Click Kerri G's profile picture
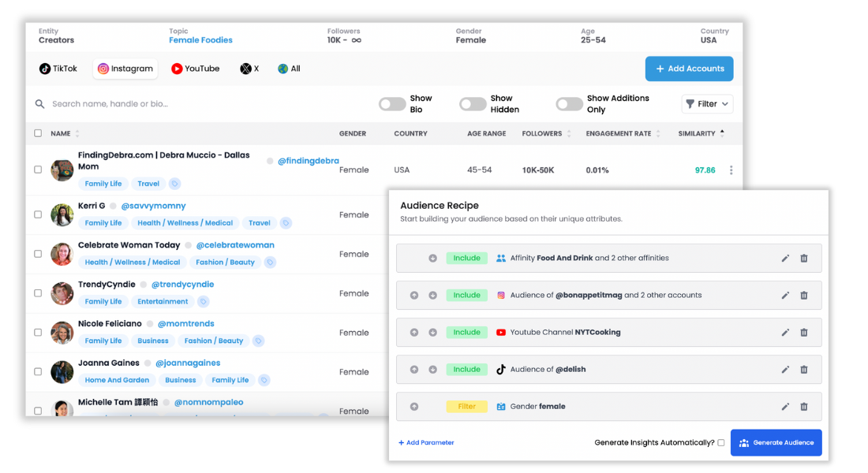 [x=62, y=214]
